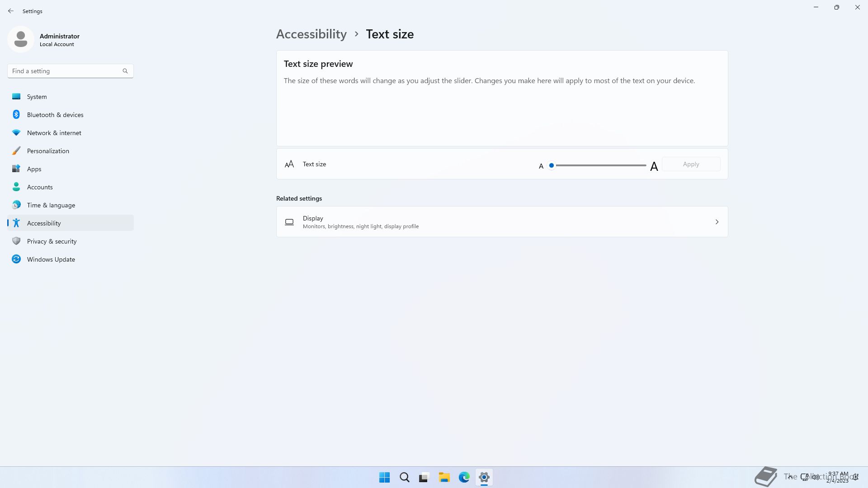Click the back arrow in Settings
868x488 pixels.
(11, 11)
